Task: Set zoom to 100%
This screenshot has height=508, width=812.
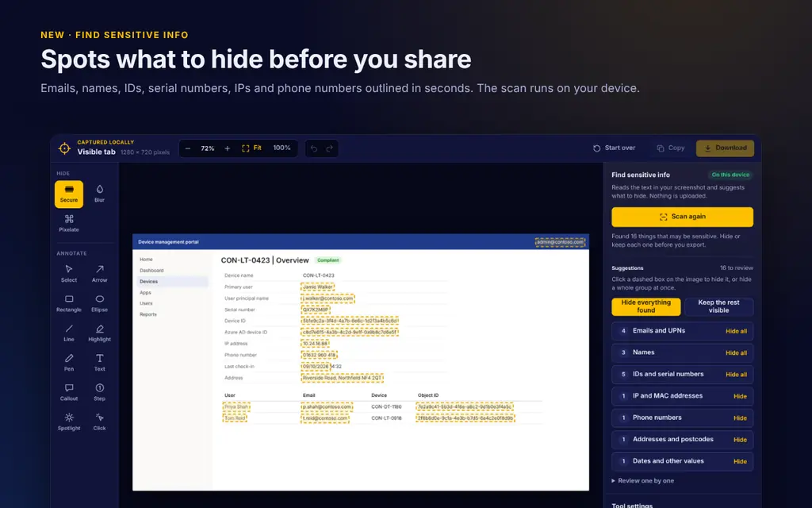Action: tap(282, 148)
